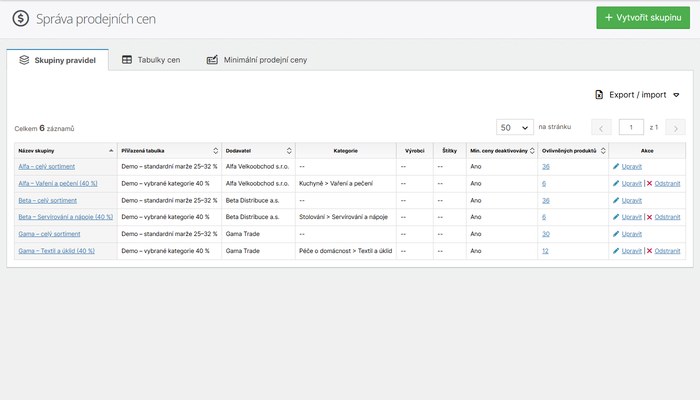Image resolution: width=700 pixels, height=400 pixels.
Task: Sort by Název skupiny column
Action: click(x=66, y=151)
